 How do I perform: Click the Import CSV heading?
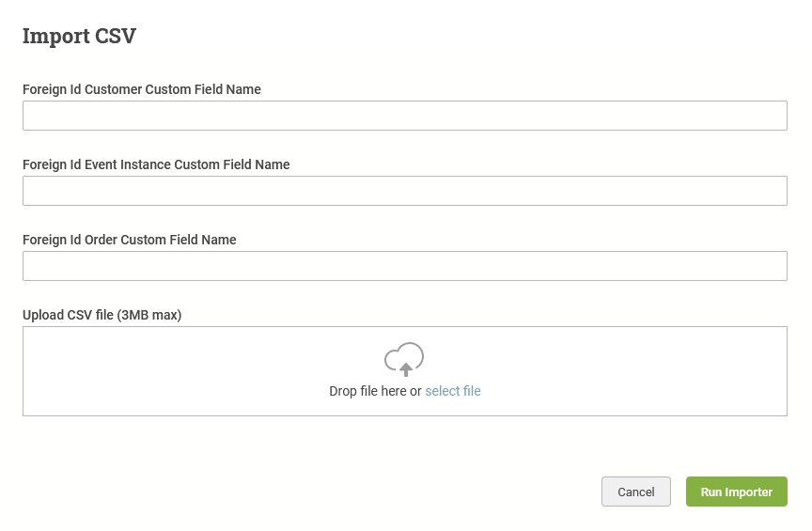[x=79, y=37]
